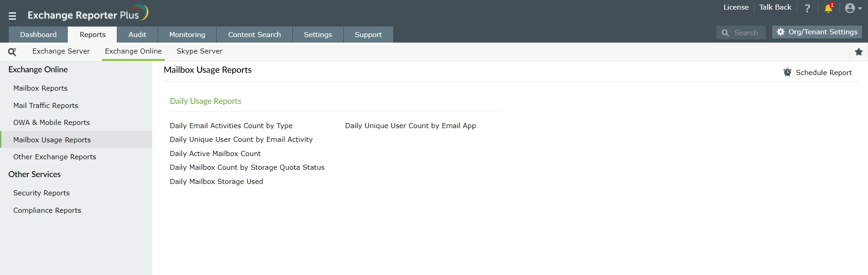Open Daily Mailbox Storage Used report
Image resolution: width=868 pixels, height=275 pixels.
(x=216, y=182)
